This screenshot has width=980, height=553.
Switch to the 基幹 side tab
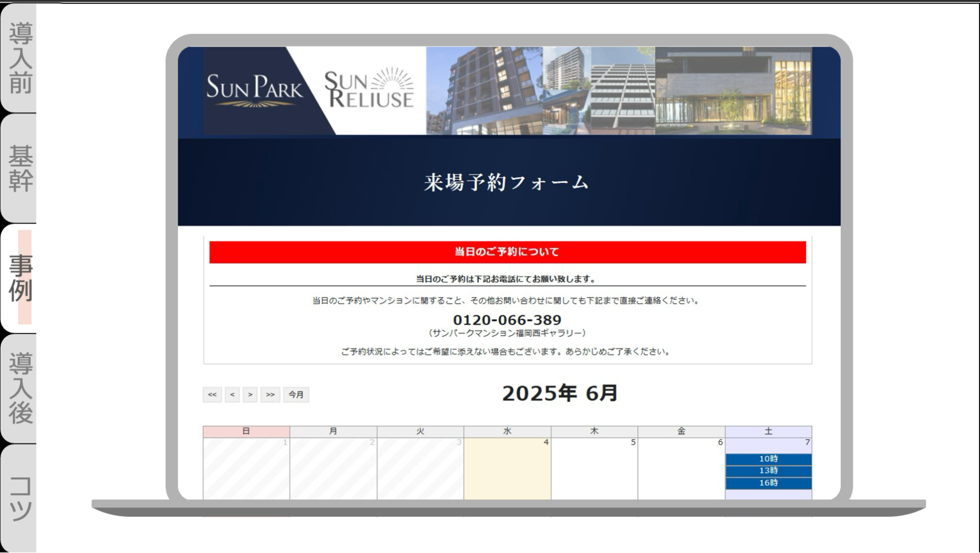click(x=19, y=168)
